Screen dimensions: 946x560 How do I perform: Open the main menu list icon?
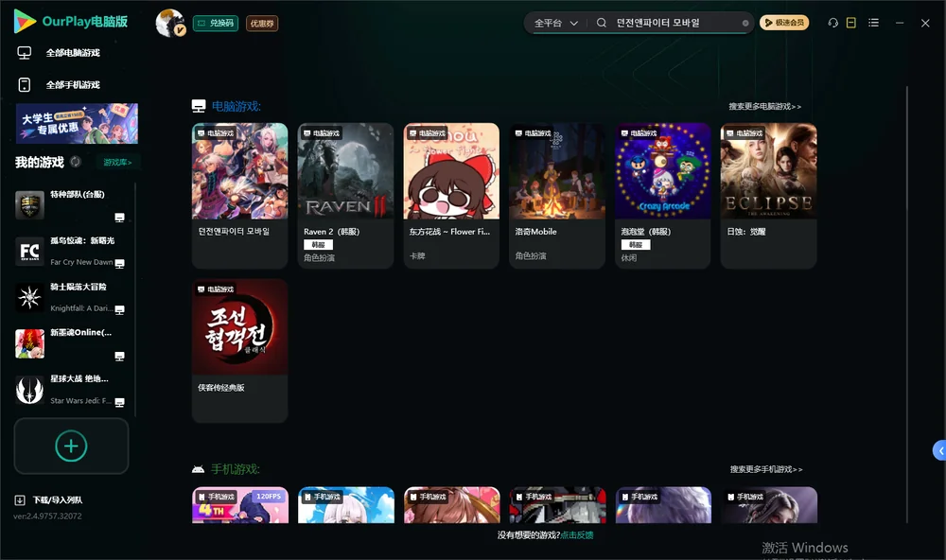click(x=873, y=23)
